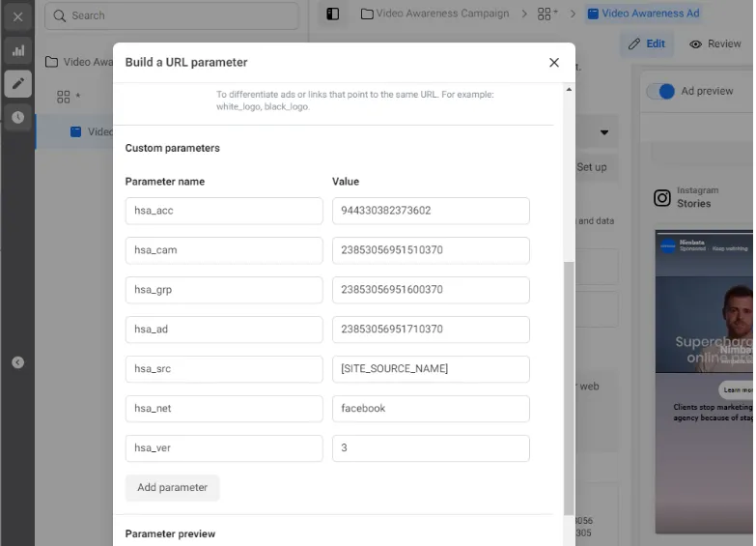Screen dimensions: 756x546
Task: Expand the dropdown arrow behind the dialog
Action: (x=604, y=132)
